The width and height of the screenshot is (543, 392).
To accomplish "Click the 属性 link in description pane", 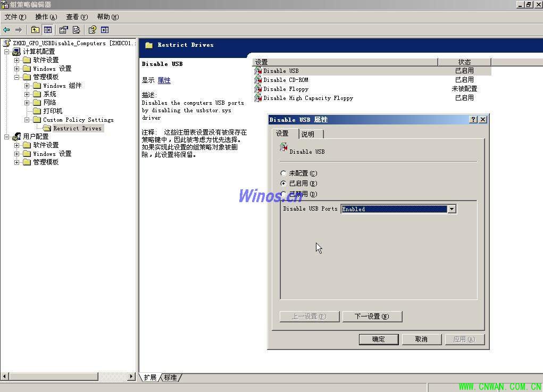I will 164,80.
